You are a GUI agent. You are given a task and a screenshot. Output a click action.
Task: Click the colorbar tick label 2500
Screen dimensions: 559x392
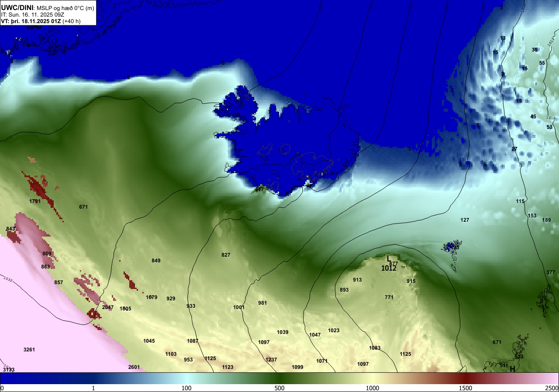552,388
